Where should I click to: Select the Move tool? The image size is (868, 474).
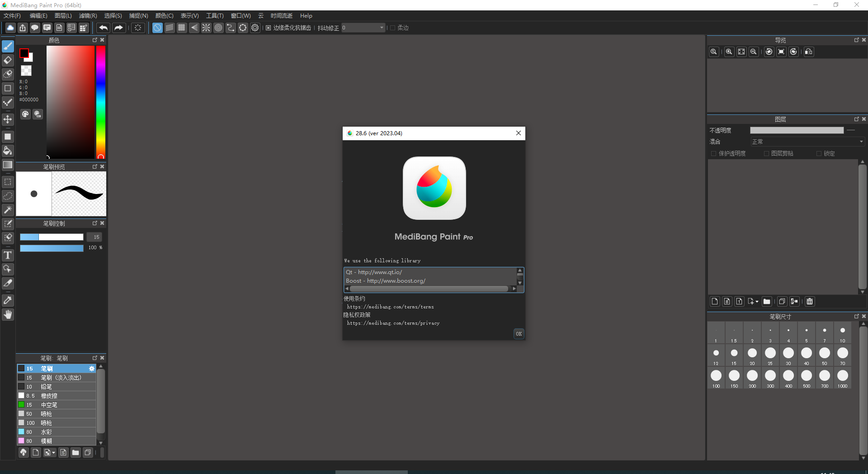pyautogui.click(x=8, y=119)
